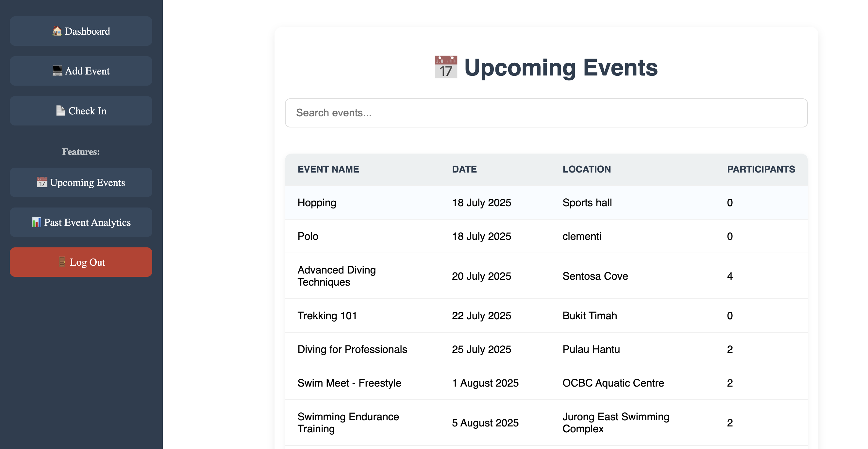Click the Date column header
The width and height of the screenshot is (868, 449).
[x=464, y=169]
